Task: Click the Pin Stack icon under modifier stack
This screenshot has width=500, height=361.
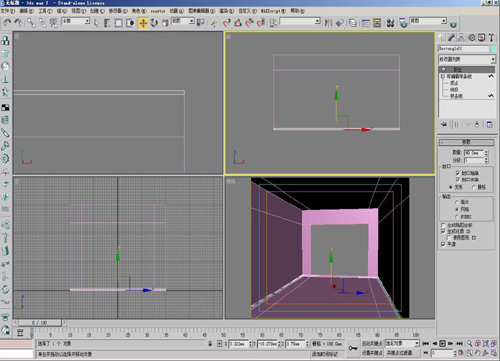Action: (x=444, y=124)
